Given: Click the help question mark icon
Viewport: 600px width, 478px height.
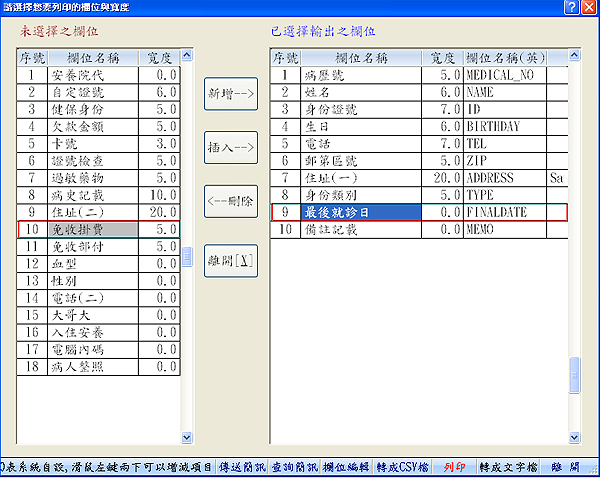Looking at the screenshot, I should pos(568,7).
